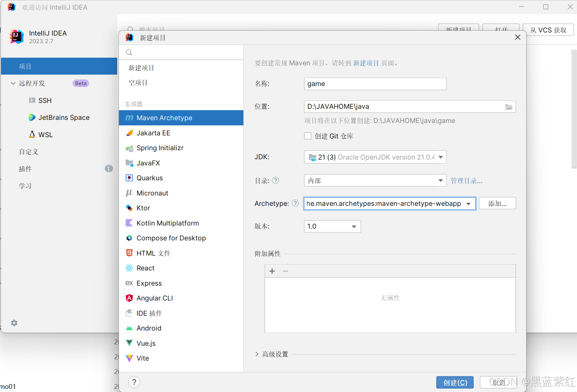Click the Vite generator icon
The image size is (577, 392).
point(129,358)
